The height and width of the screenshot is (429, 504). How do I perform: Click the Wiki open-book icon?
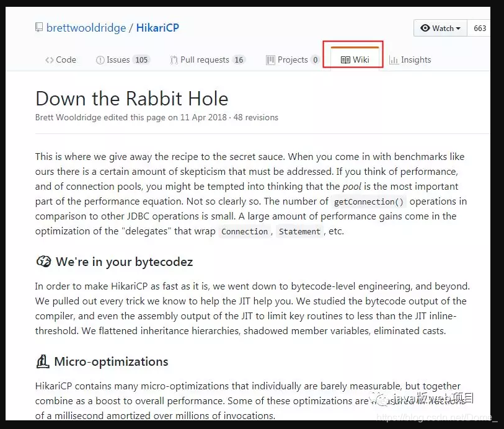tap(345, 60)
